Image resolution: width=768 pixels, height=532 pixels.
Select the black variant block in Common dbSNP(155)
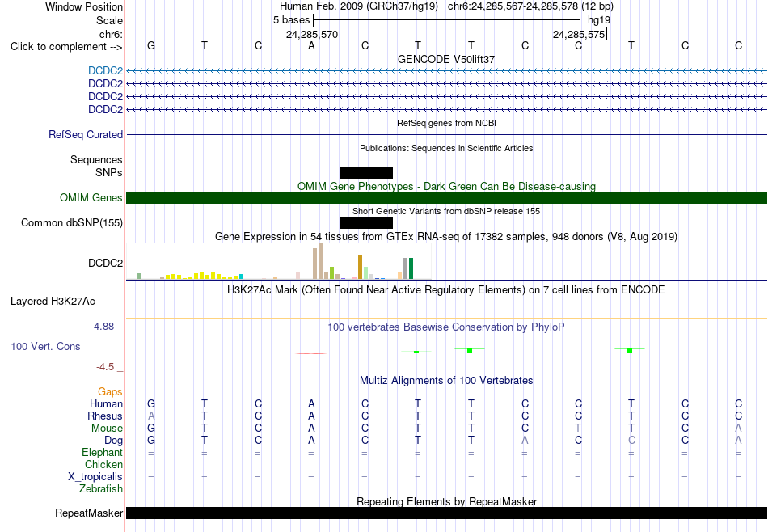click(366, 222)
